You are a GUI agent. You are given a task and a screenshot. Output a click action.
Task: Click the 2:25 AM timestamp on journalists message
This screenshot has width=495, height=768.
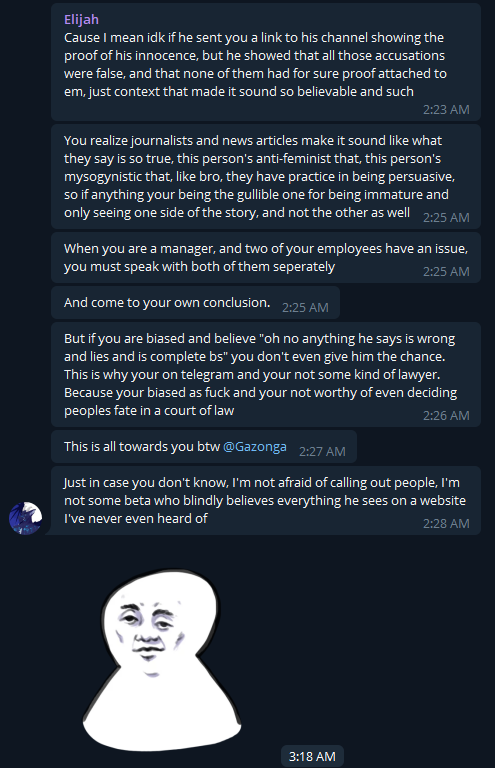[x=446, y=217]
